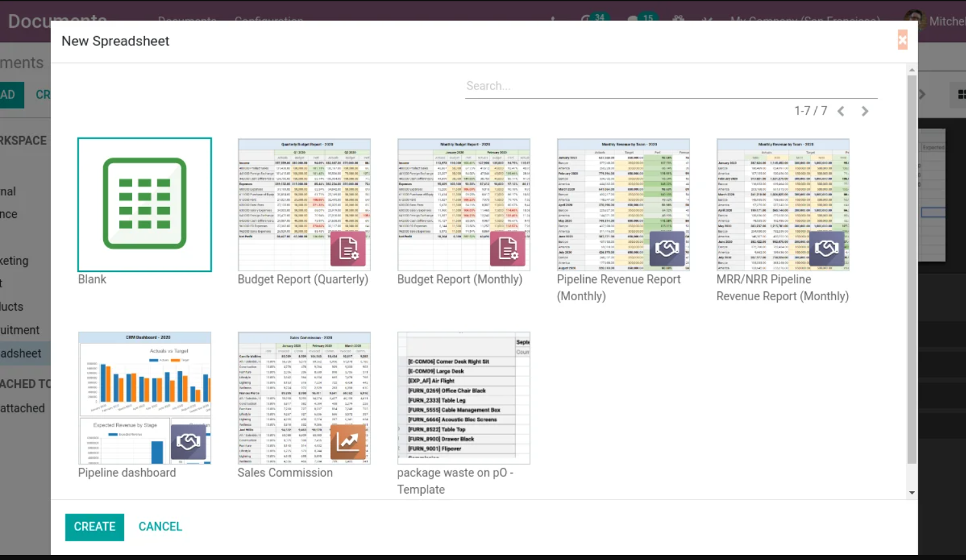Select the Blank spreadsheet green grid icon
The width and height of the screenshot is (966, 560).
tap(144, 204)
